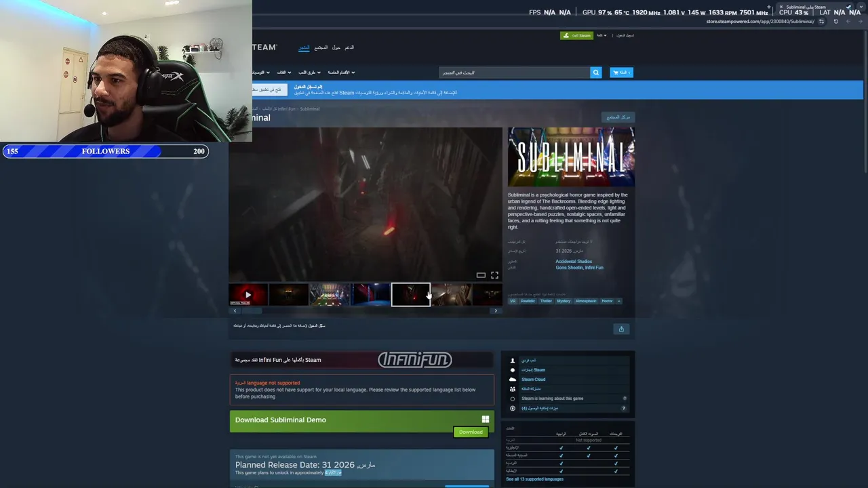Click into the store search field
The height and width of the screenshot is (488, 868).
[x=514, y=73]
